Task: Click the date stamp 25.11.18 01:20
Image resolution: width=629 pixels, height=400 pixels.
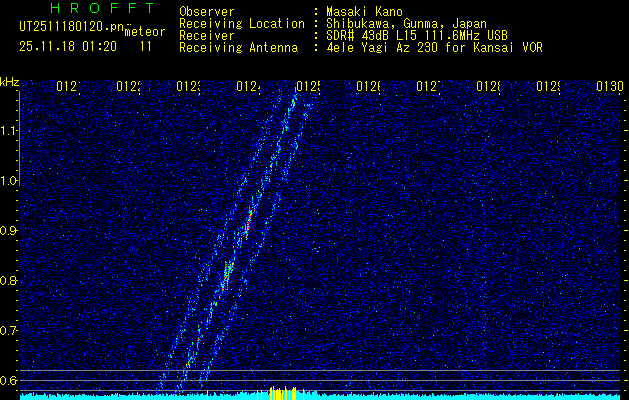Action: (68, 47)
